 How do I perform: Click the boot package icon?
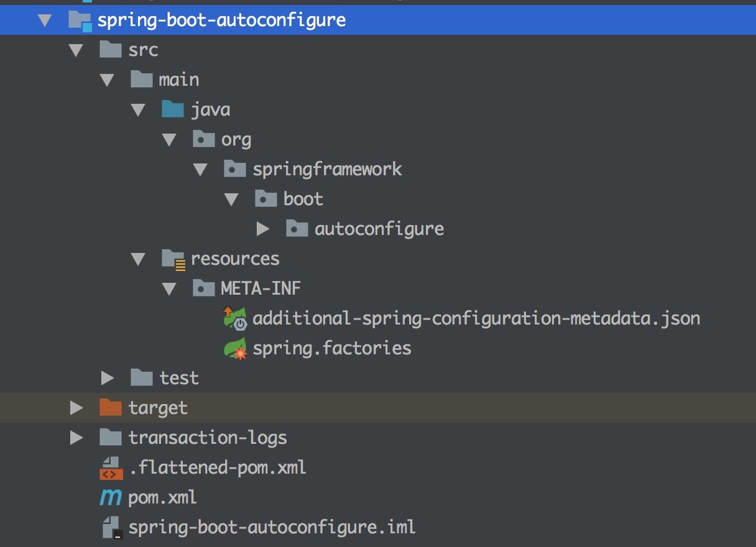click(x=265, y=199)
